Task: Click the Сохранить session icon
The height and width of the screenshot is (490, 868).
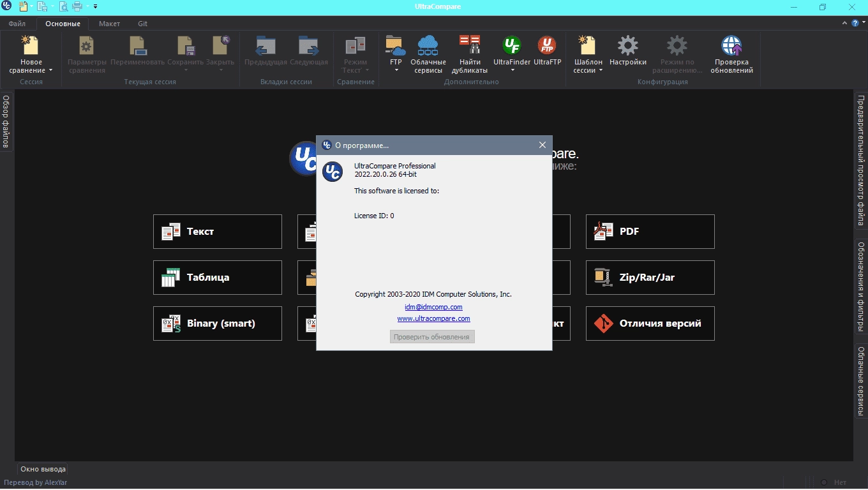Action: [185, 45]
